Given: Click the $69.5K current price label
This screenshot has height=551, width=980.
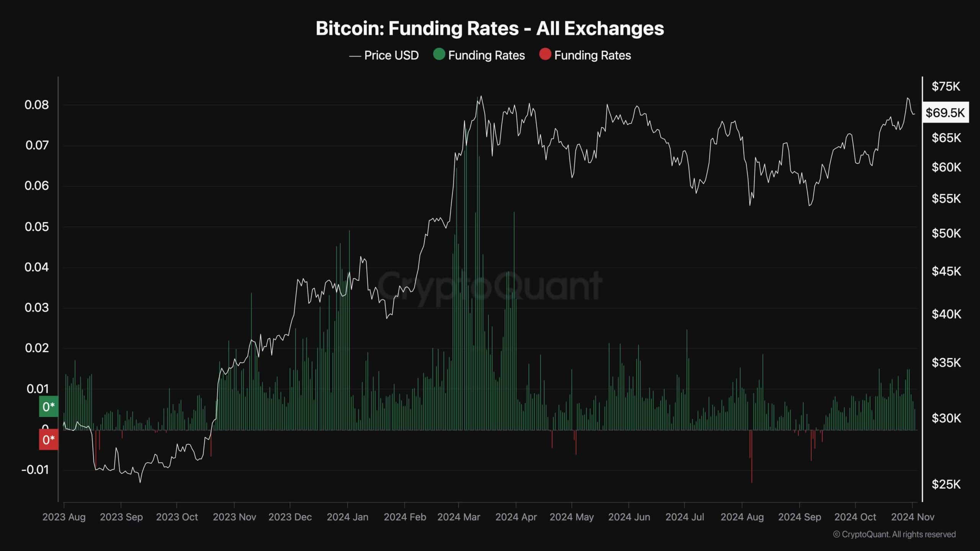Looking at the screenshot, I should point(946,112).
